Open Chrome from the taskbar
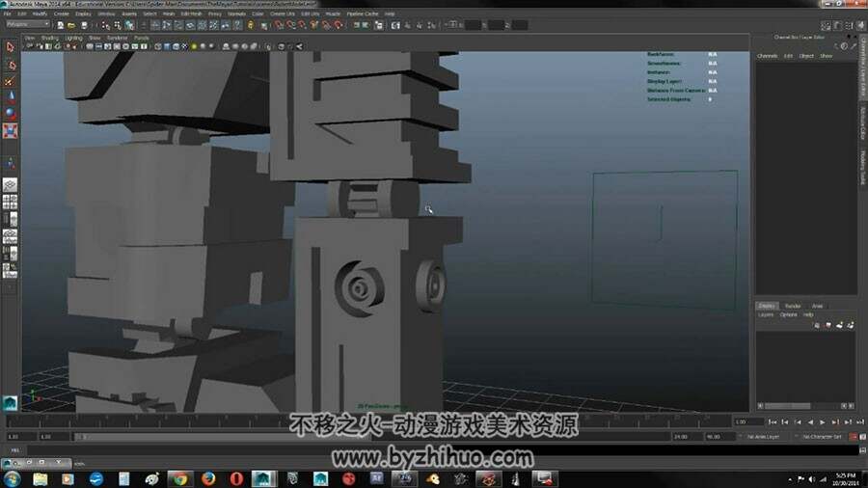This screenshot has width=868, height=488. coord(179,478)
